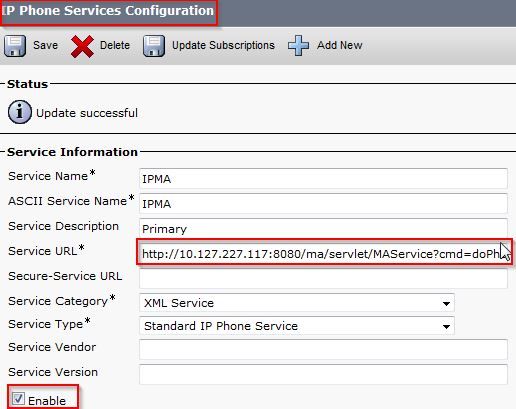Click the red X Delete icon
This screenshot has height=409, width=516.
tap(82, 46)
